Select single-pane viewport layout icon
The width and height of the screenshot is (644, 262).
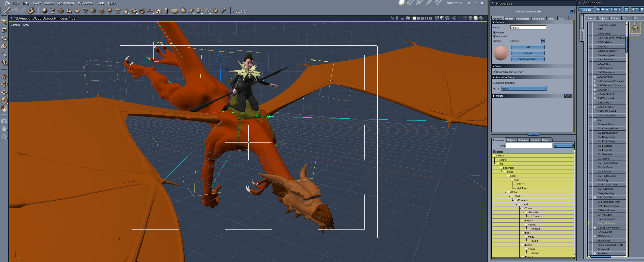[414, 18]
